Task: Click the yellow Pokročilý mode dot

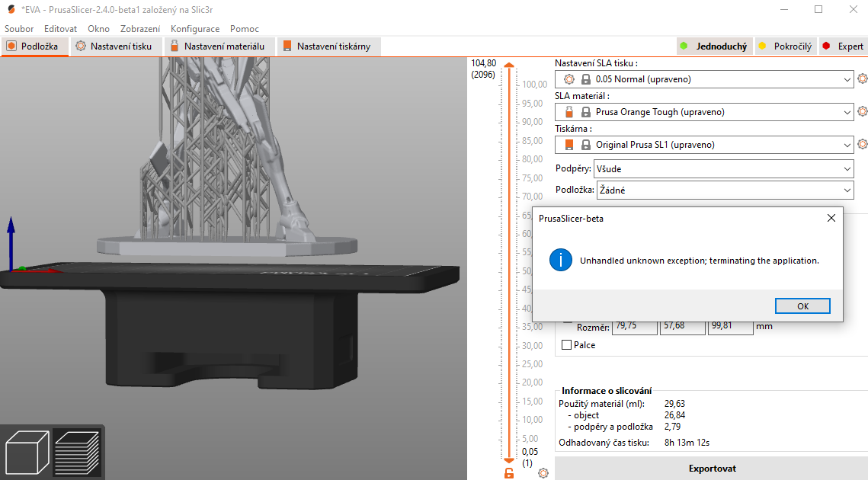Action: point(762,46)
